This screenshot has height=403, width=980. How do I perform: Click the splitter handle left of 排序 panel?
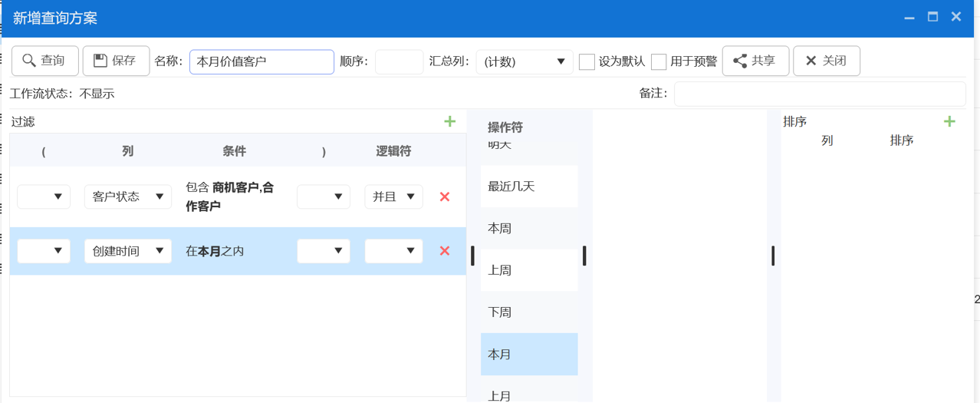tap(773, 256)
